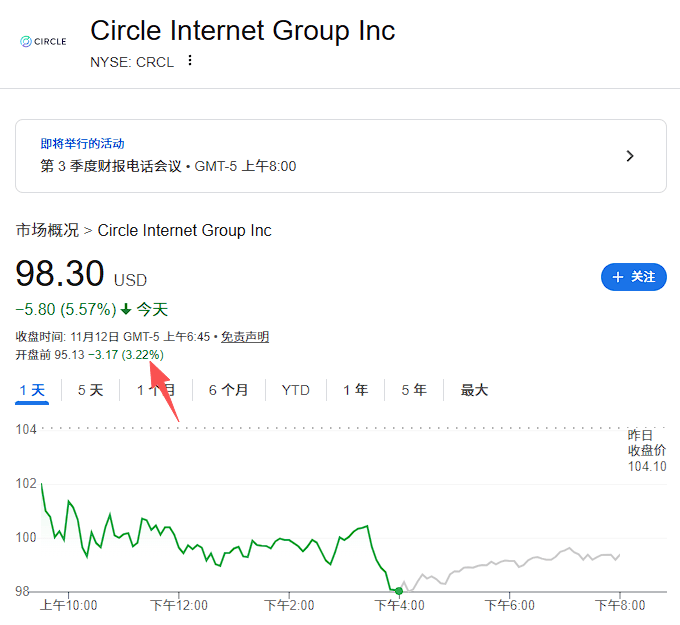Select the 最大 range tab
This screenshot has width=680, height=625.
click(x=474, y=390)
